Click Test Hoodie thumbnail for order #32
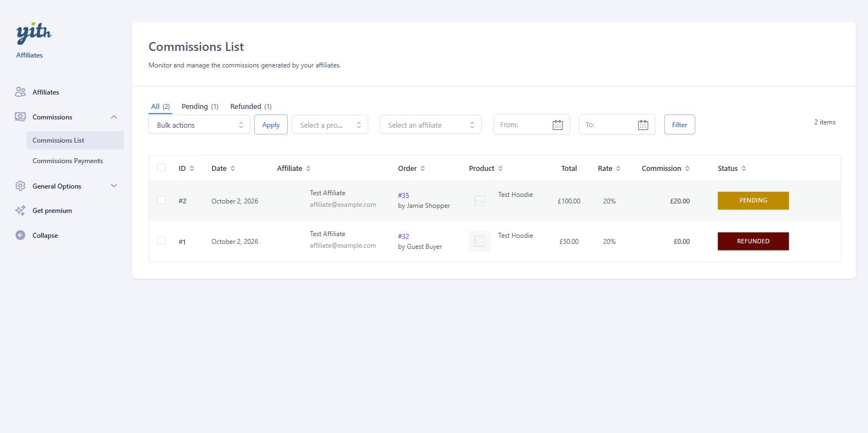This screenshot has height=433, width=868. tap(479, 241)
